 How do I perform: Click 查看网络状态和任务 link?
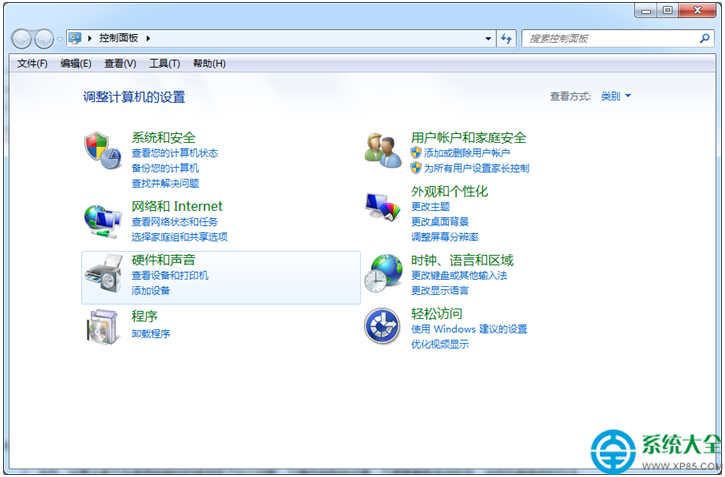pos(175,222)
